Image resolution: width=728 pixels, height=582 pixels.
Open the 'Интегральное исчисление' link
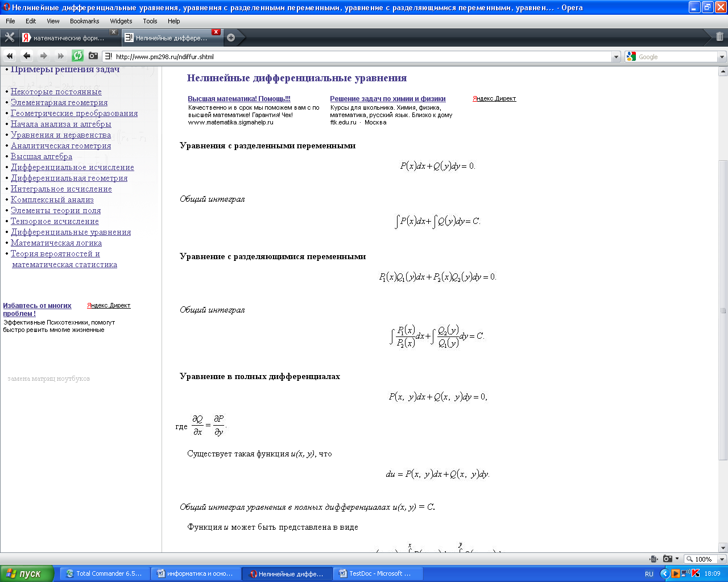coord(61,189)
